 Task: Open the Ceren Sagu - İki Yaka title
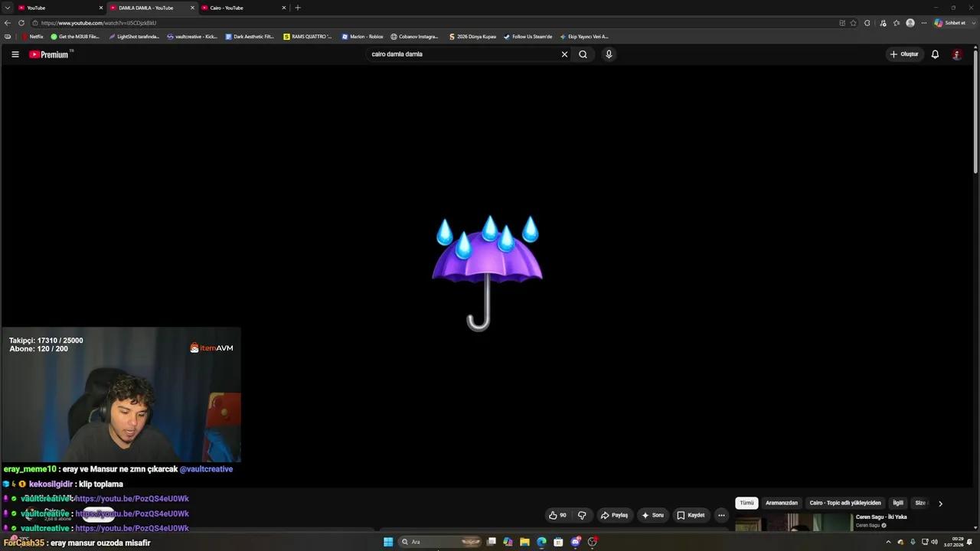[x=881, y=517]
